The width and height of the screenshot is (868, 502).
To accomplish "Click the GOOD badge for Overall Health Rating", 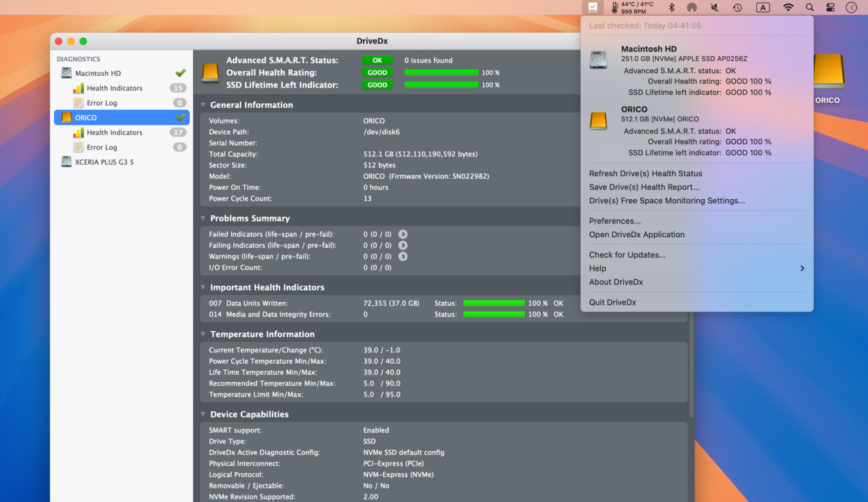I will pyautogui.click(x=377, y=72).
